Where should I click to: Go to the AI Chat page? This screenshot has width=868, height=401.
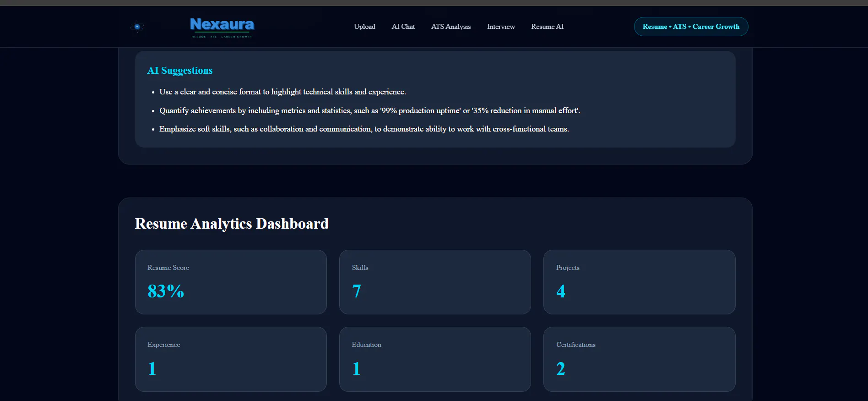point(403,27)
